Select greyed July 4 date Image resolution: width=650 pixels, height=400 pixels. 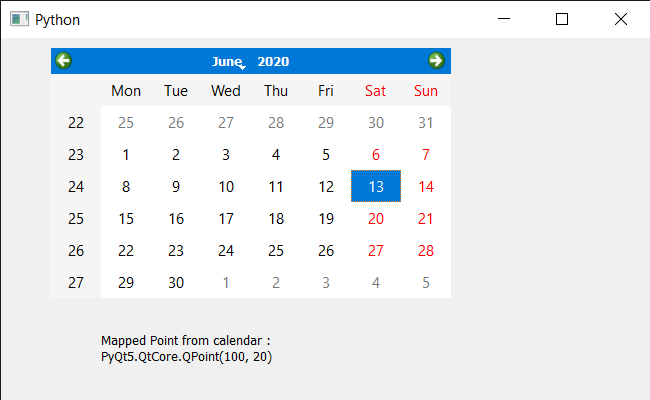(376, 282)
